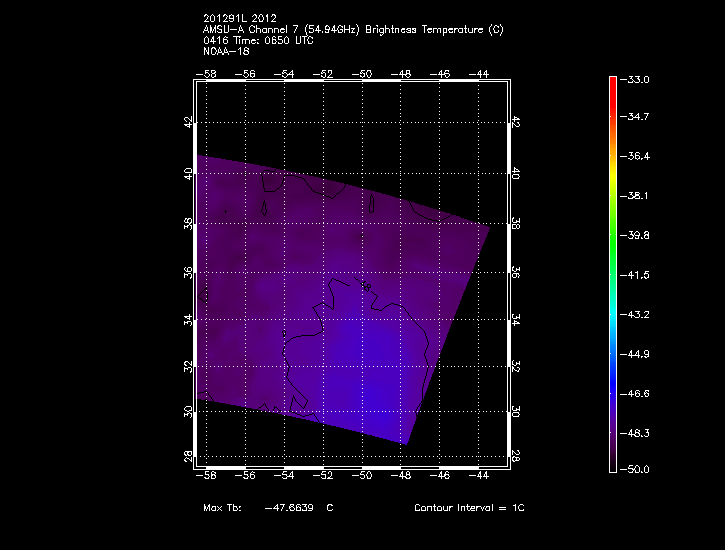Image resolution: width=725 pixels, height=550 pixels.
Task: Click the 28 latitude label on right axis
Action: (516, 456)
